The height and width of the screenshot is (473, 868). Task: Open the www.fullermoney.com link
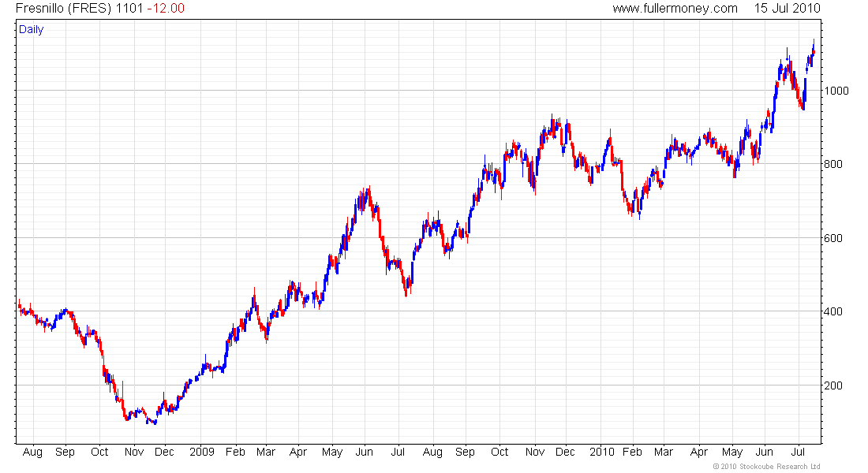pos(675,9)
